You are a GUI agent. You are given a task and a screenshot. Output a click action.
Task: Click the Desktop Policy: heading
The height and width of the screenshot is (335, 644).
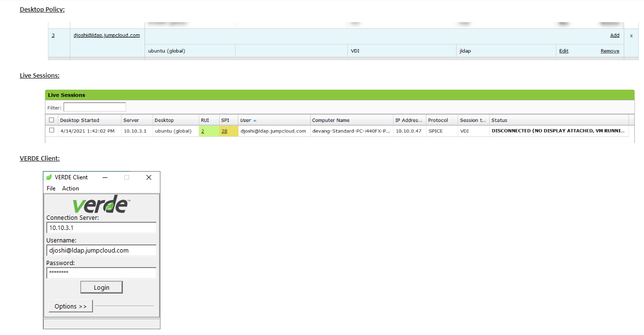pyautogui.click(x=42, y=10)
